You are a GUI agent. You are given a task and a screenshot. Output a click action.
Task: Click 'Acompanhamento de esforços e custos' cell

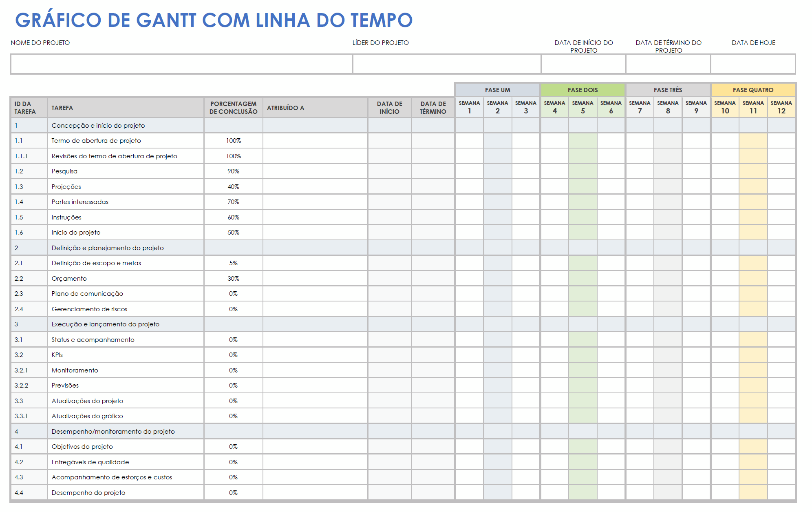126,477
